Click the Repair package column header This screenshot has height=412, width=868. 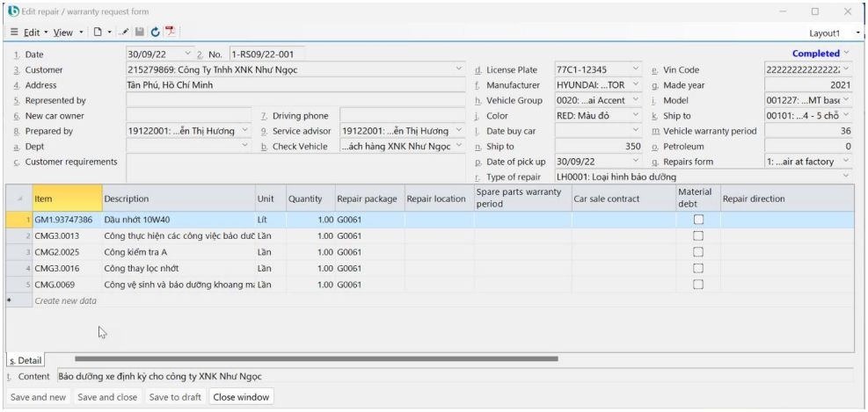(369, 199)
